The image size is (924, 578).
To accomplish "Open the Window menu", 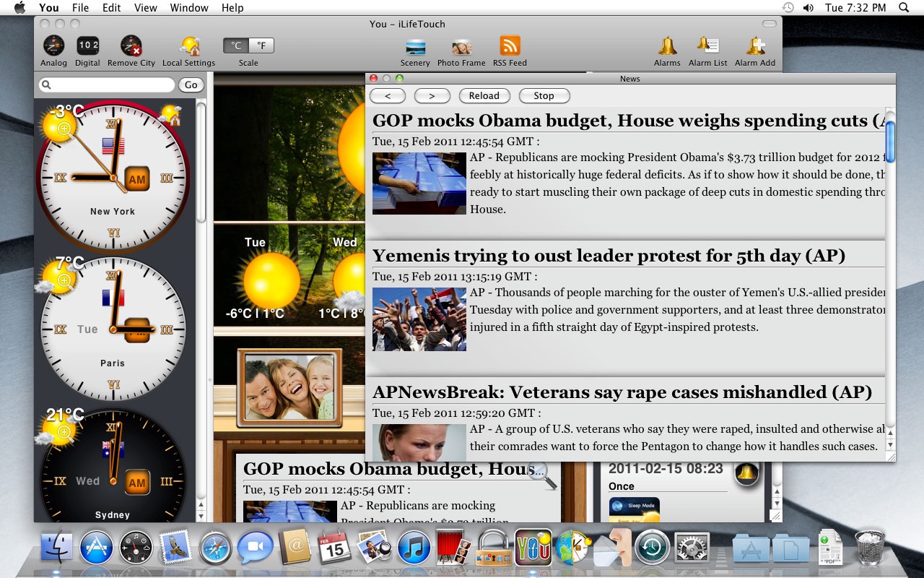I will point(188,8).
